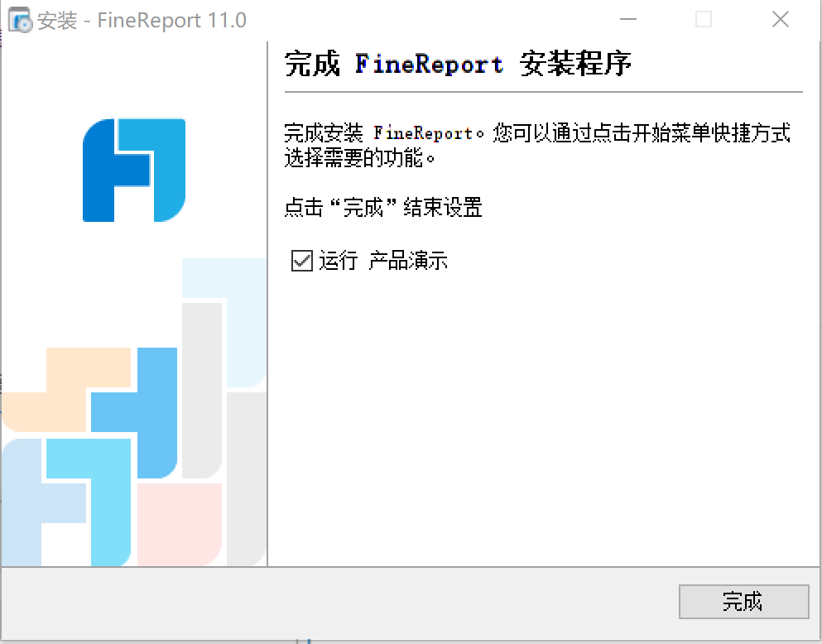Uncheck the 运行 产品演示 checkbox

point(302,261)
